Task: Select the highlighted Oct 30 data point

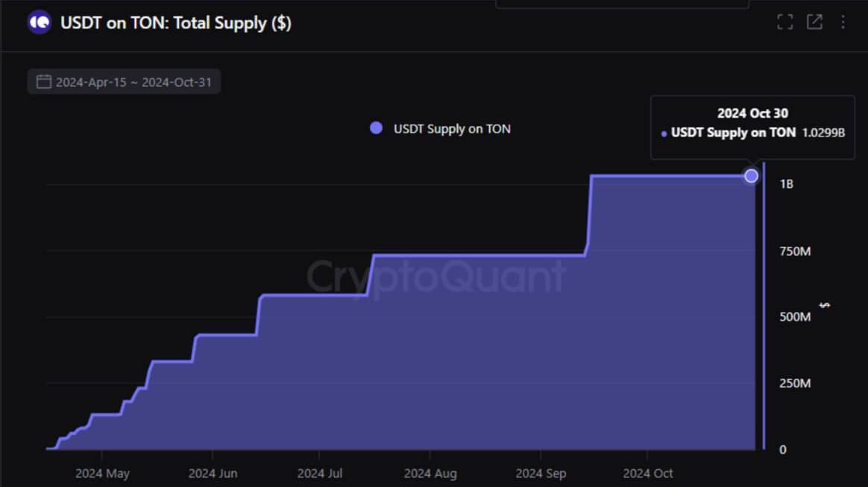Action: 751,176
